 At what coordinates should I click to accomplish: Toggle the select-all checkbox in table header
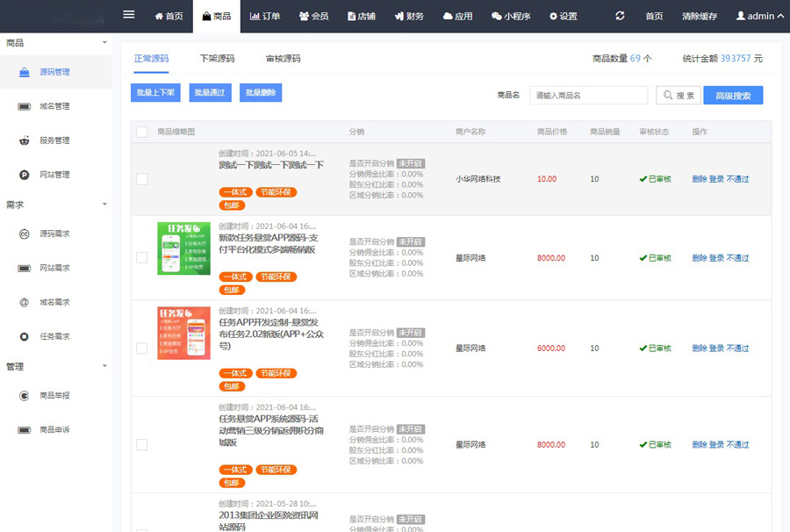pyautogui.click(x=142, y=132)
